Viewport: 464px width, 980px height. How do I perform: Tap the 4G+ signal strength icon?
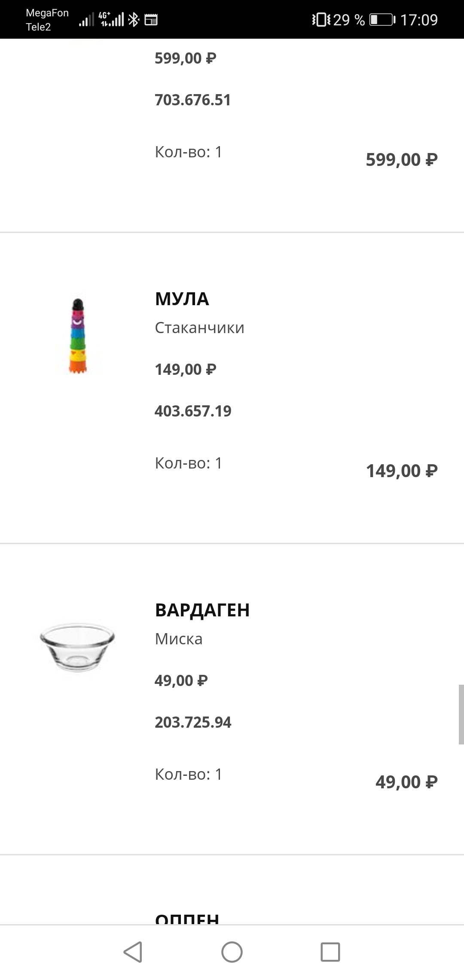[x=112, y=19]
